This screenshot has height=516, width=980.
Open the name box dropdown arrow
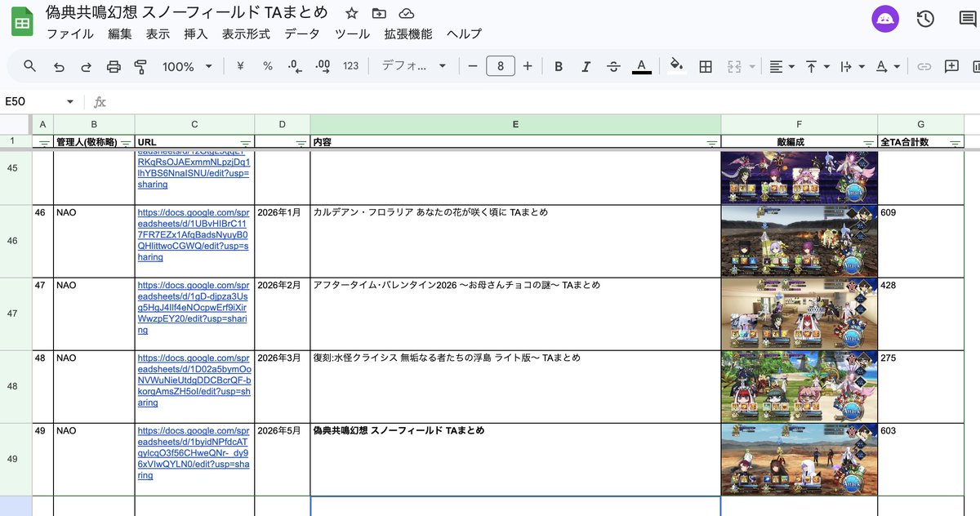pyautogui.click(x=70, y=102)
